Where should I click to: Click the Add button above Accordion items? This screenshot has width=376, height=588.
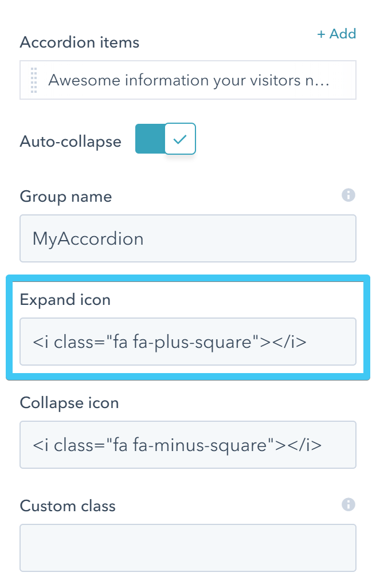point(337,34)
